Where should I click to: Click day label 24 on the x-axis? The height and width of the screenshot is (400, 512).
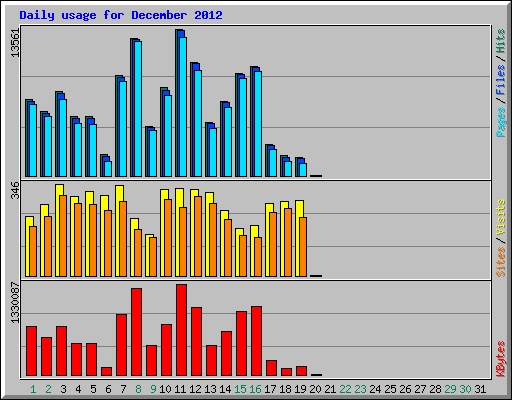point(375,389)
